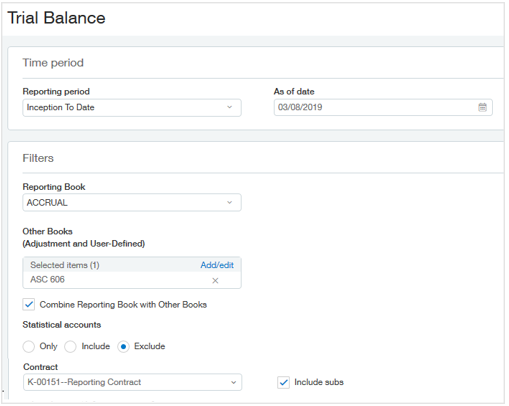Click the Filters section heading
Viewport: 509px width, 406px height.
[38, 158]
